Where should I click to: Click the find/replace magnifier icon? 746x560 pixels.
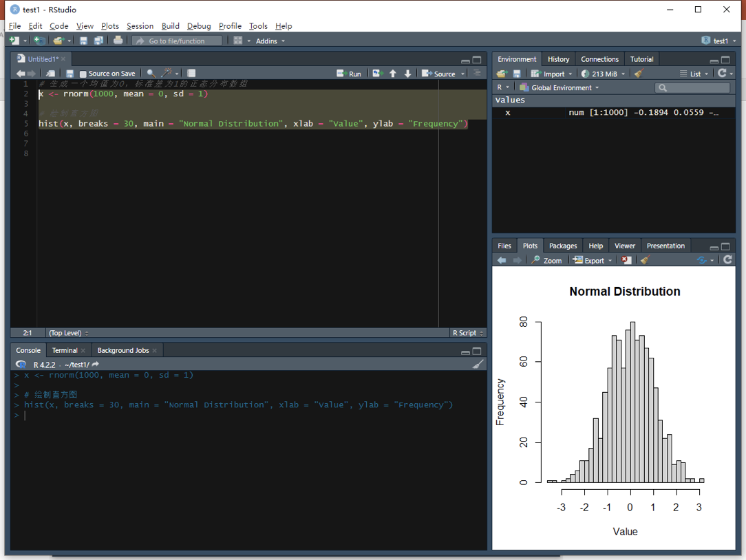pos(151,74)
